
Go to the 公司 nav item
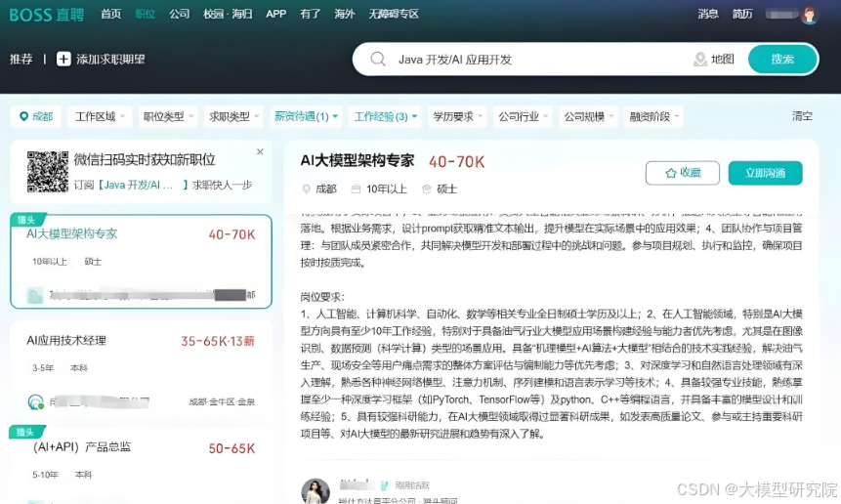click(179, 14)
